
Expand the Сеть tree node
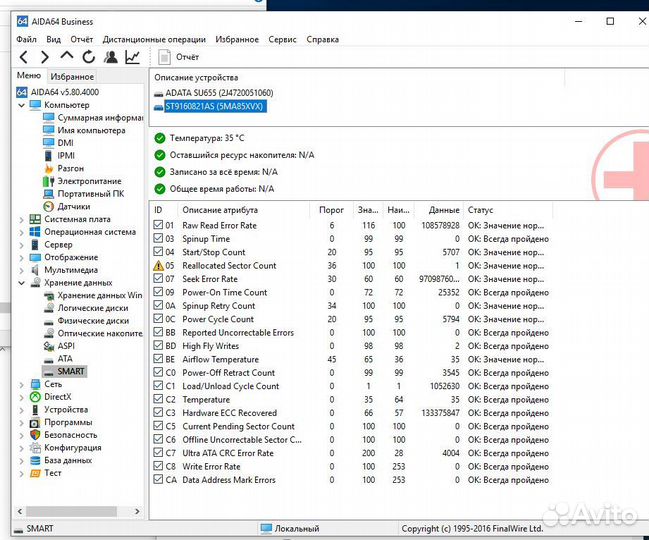22,385
